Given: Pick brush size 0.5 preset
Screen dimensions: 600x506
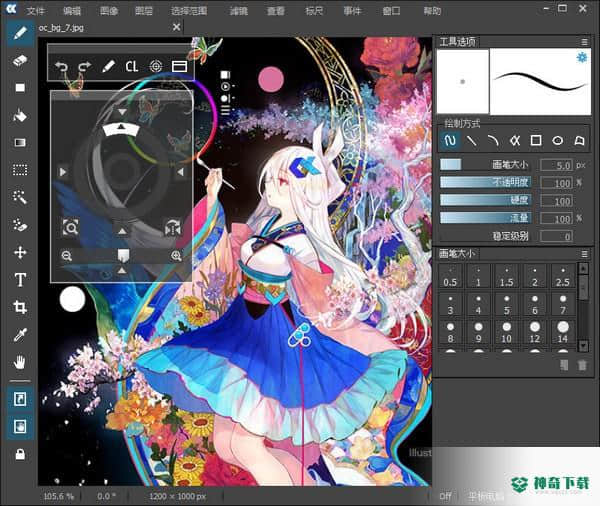Looking at the screenshot, I should click(x=450, y=277).
